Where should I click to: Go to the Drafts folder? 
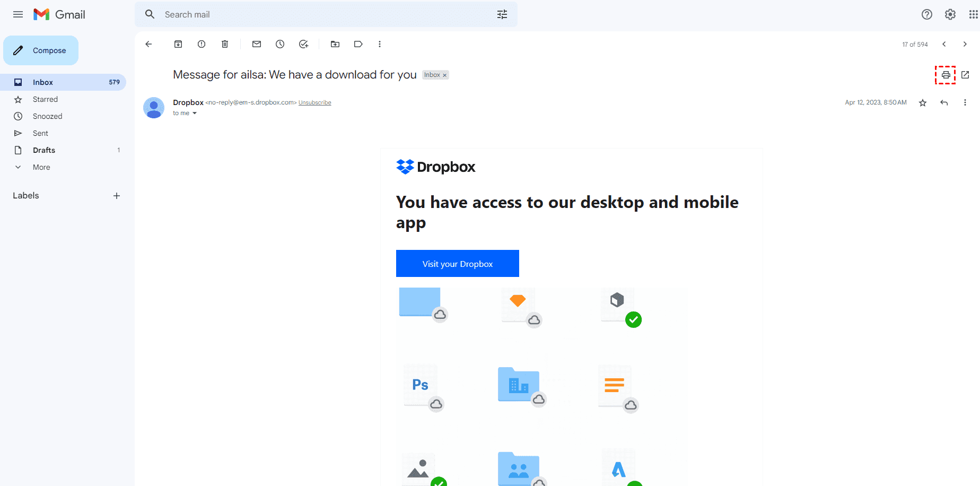click(44, 150)
